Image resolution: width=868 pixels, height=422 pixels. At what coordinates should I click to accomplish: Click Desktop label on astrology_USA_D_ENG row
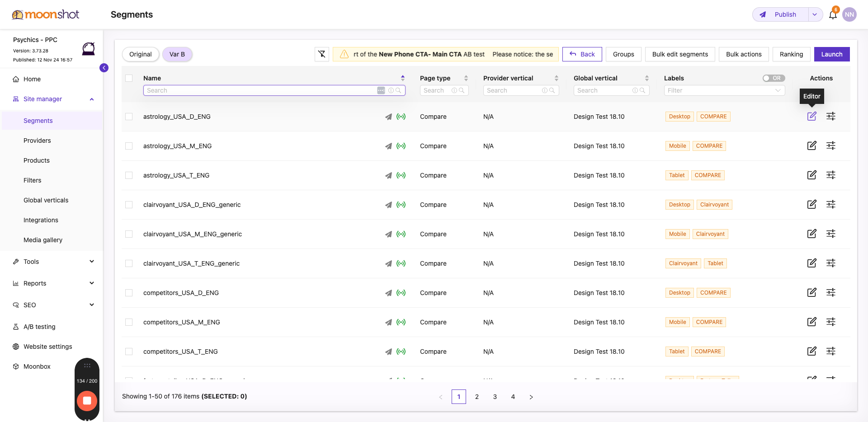(679, 117)
